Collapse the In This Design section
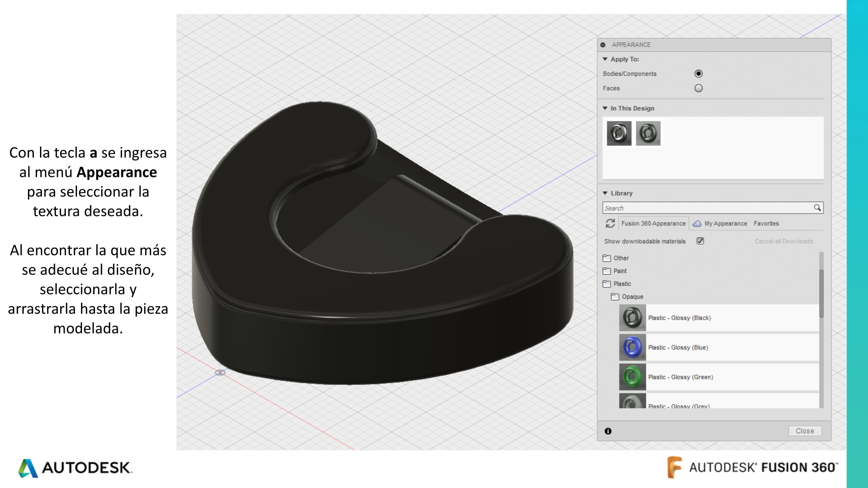868x488 pixels. point(606,108)
